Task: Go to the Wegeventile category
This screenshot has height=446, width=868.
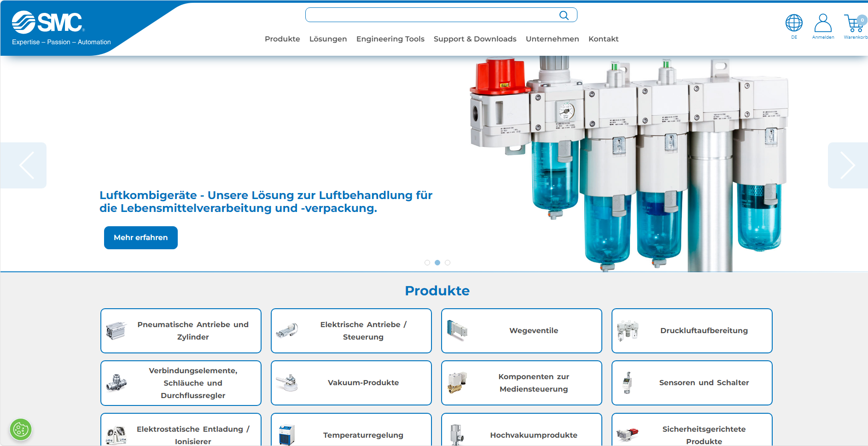Action: coord(522,331)
